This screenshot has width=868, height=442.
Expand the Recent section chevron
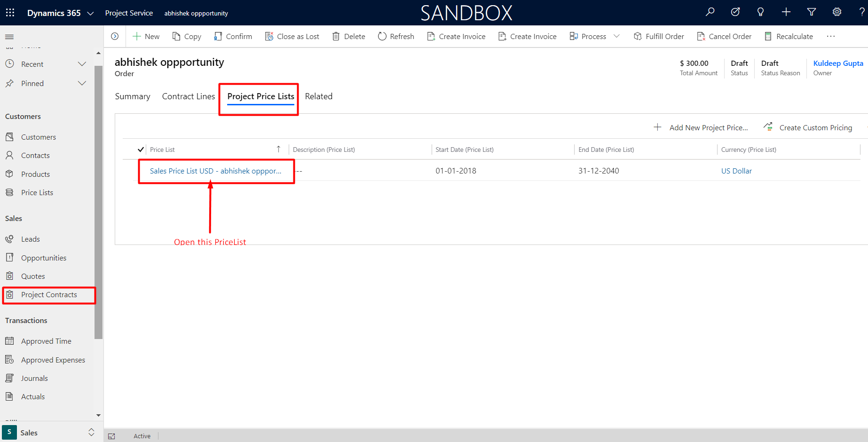(82, 64)
